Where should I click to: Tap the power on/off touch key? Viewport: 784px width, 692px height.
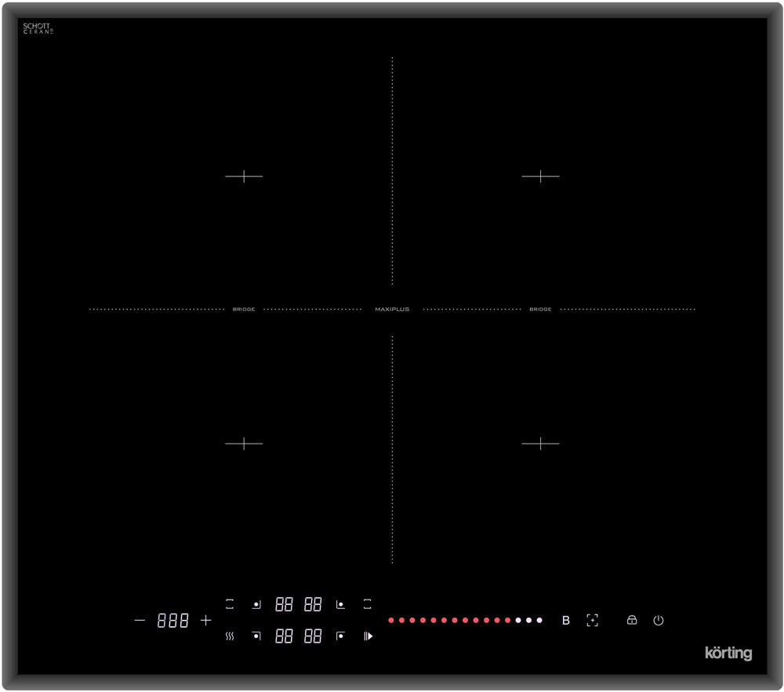658,620
